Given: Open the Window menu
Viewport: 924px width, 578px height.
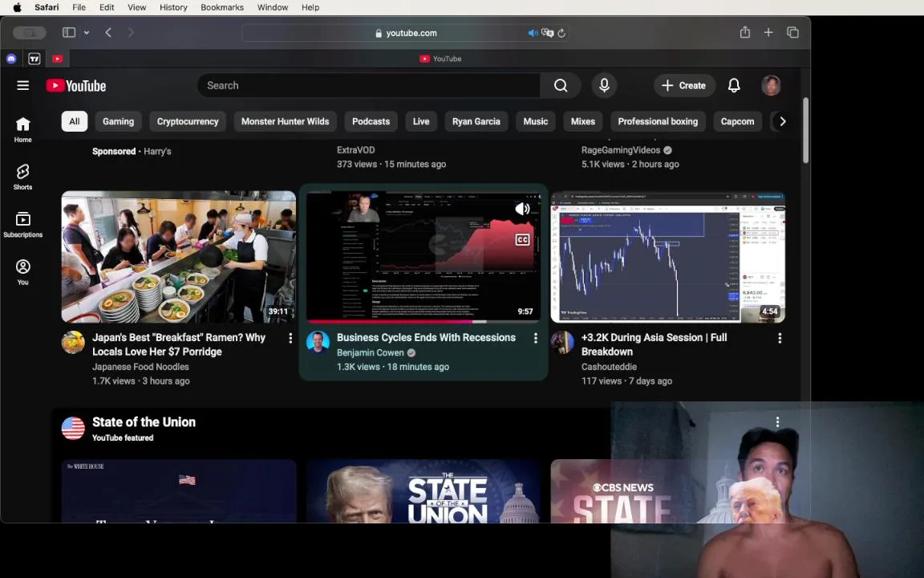Looking at the screenshot, I should pyautogui.click(x=272, y=7).
